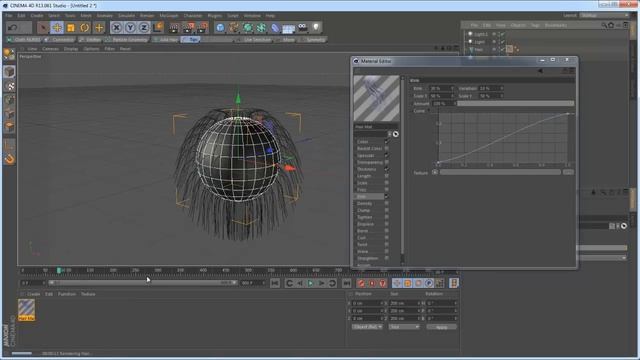The image size is (640, 360).
Task: Toggle the X axis lock icon
Action: click(x=116, y=28)
